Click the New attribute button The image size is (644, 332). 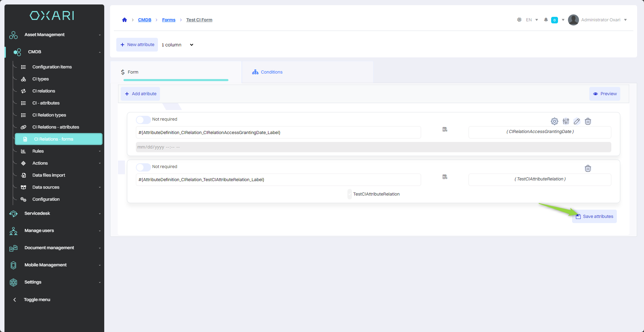[x=137, y=45]
